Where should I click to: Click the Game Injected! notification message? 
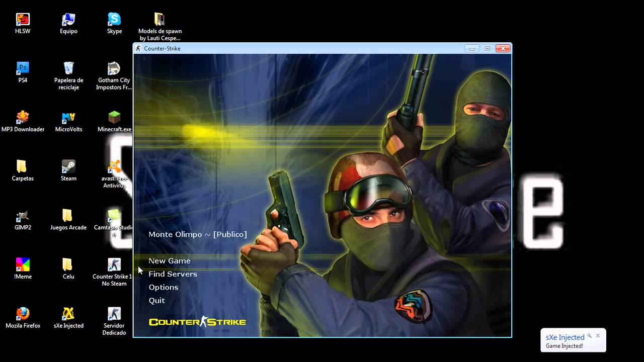point(564,346)
